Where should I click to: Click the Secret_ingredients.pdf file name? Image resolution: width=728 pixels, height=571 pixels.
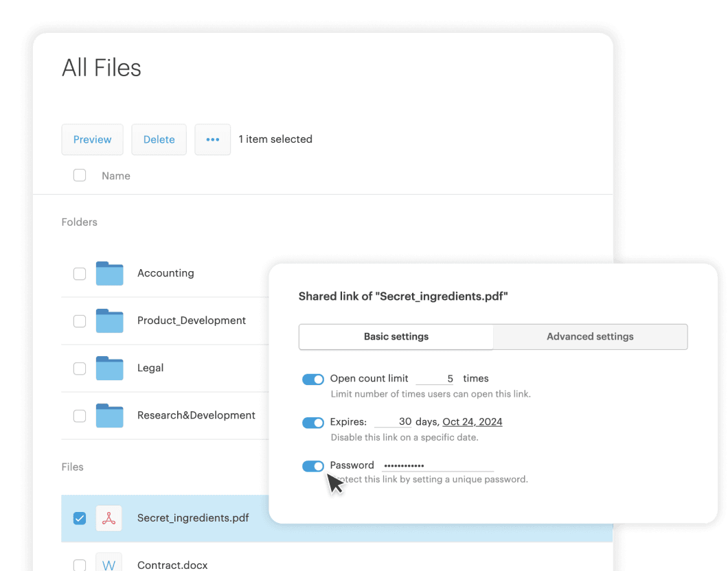point(193,517)
